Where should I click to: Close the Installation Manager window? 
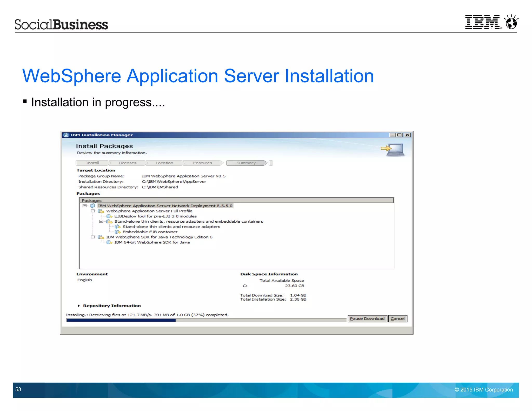[x=407, y=135]
